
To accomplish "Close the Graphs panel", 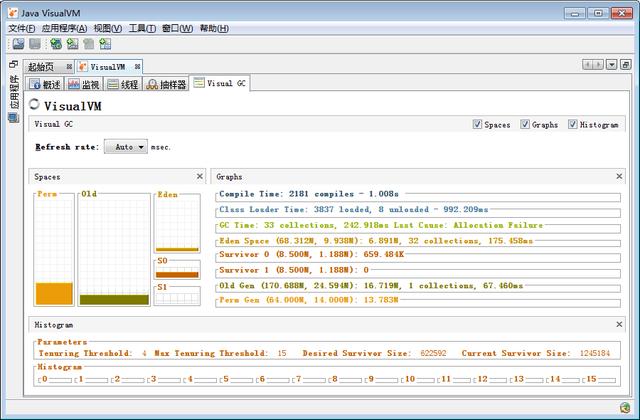I will (619, 176).
